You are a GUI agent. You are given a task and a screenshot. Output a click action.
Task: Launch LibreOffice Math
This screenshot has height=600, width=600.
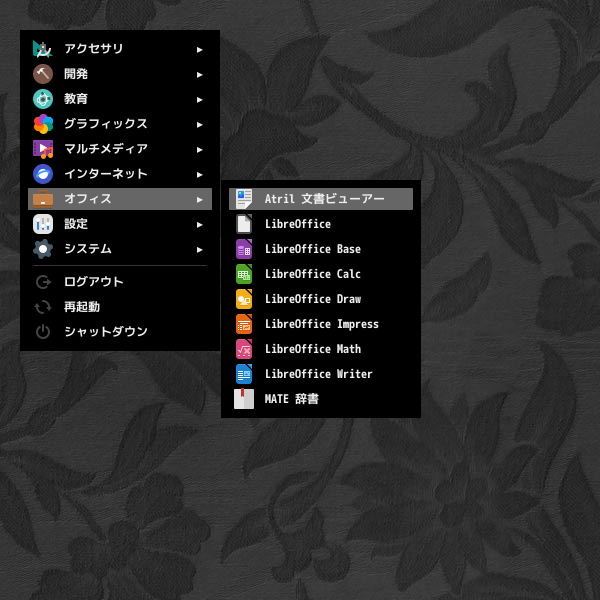click(321, 349)
